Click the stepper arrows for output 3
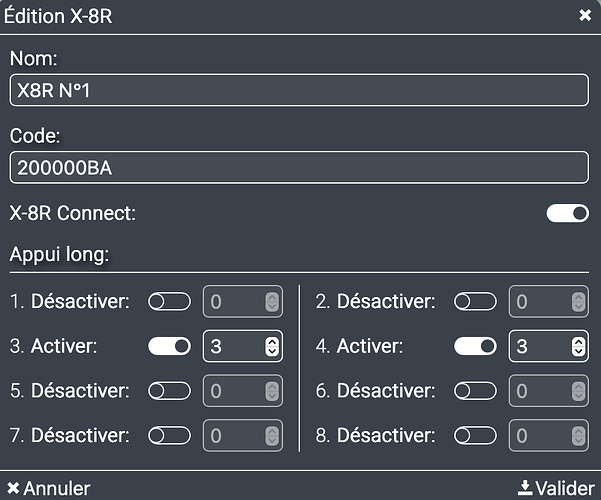Viewport: 601px width, 500px height. (271, 346)
